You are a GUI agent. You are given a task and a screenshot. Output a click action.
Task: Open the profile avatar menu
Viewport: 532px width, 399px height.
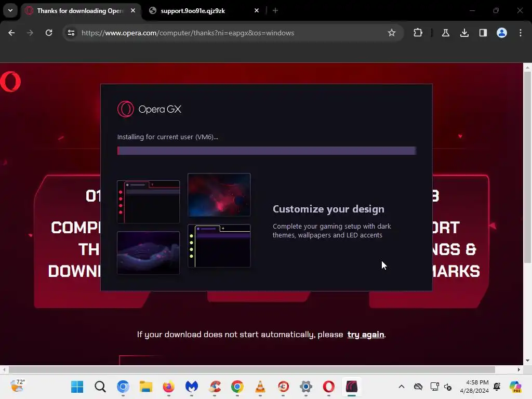coord(502,33)
